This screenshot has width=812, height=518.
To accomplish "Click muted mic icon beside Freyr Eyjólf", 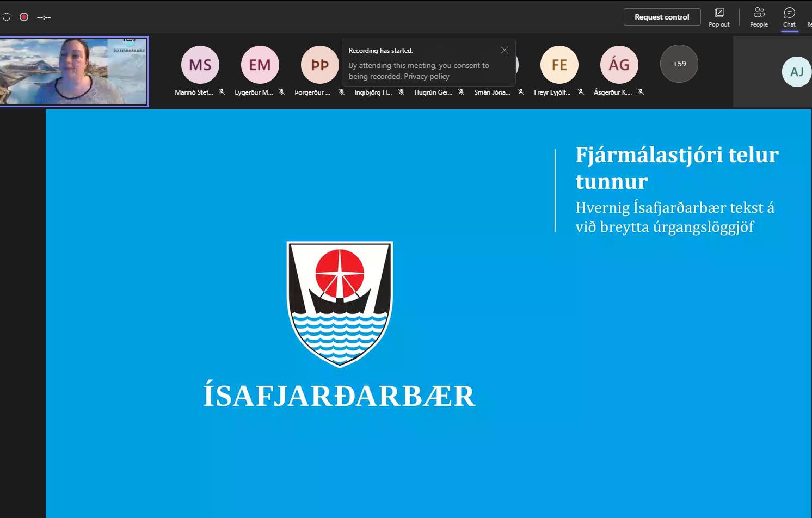I will (581, 92).
